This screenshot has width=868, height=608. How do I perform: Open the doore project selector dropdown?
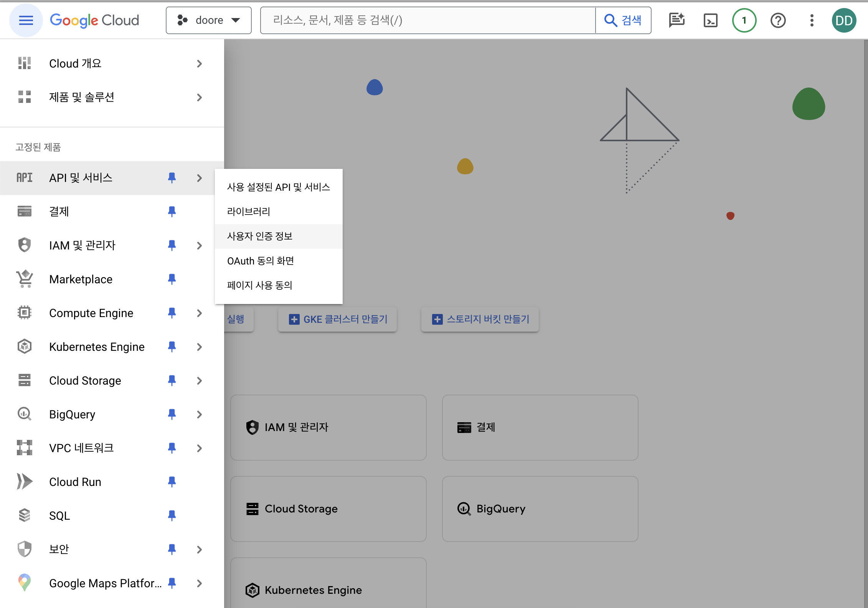pos(208,20)
